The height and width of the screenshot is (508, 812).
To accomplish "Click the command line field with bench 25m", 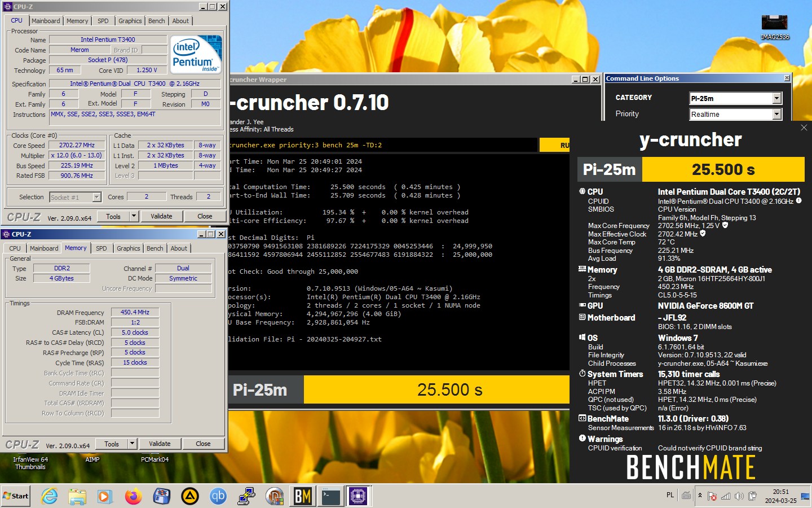I will (x=382, y=145).
